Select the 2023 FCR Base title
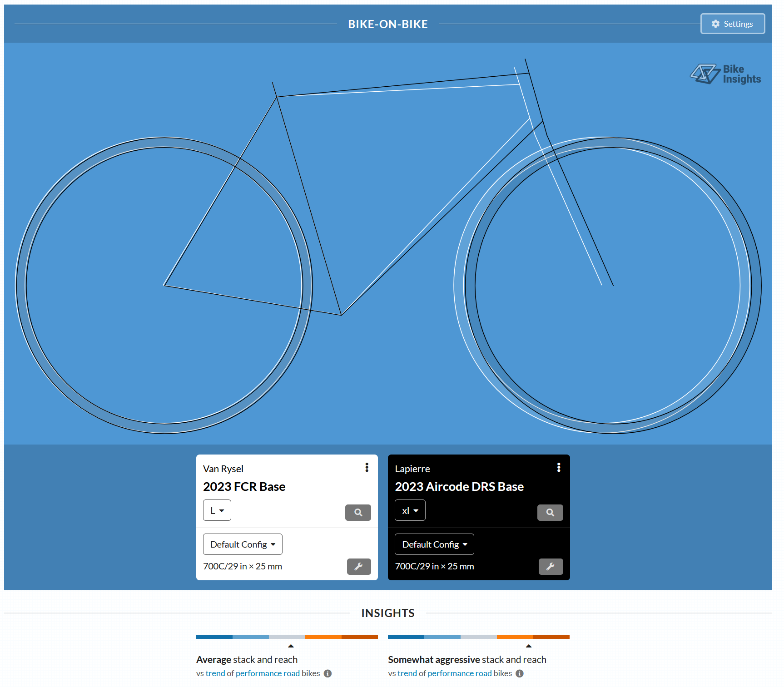The height and width of the screenshot is (687, 784). click(244, 487)
